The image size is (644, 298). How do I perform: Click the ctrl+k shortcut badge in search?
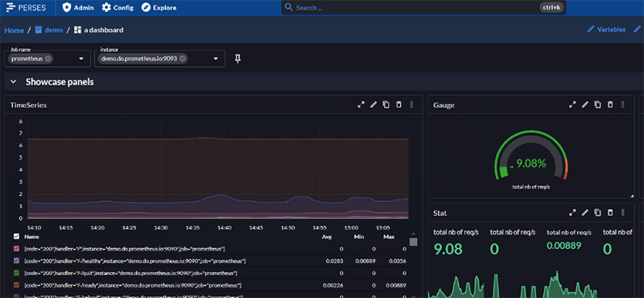[551, 7]
